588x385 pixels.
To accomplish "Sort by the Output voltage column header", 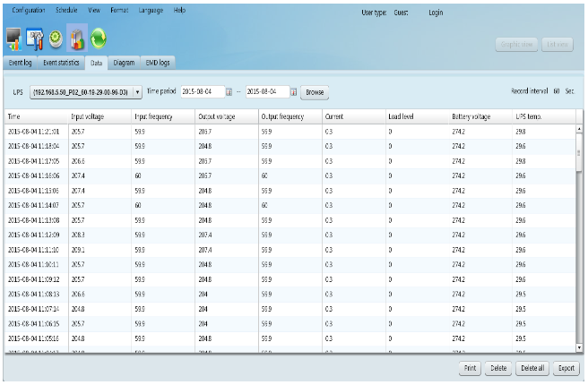I will point(227,117).
